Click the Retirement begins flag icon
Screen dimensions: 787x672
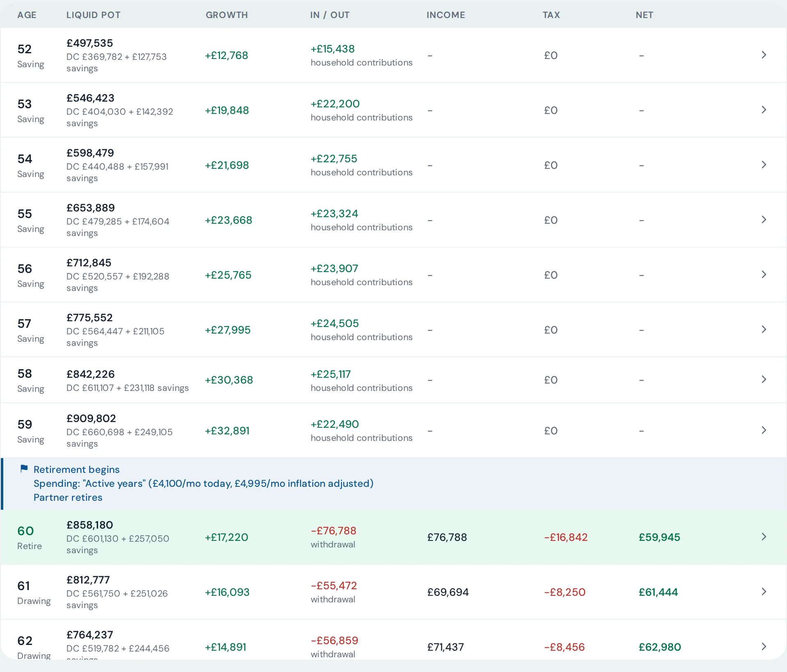pos(24,469)
